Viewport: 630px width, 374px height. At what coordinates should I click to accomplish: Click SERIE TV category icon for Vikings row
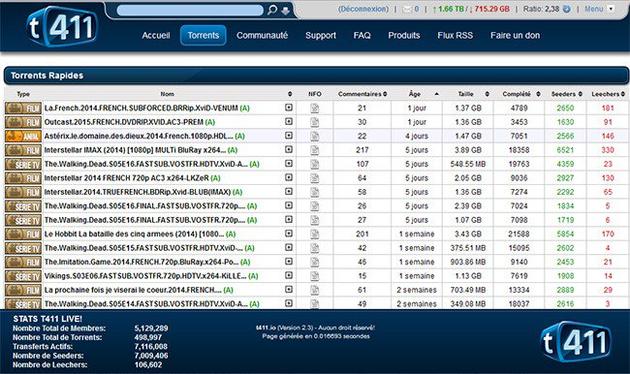(x=23, y=276)
